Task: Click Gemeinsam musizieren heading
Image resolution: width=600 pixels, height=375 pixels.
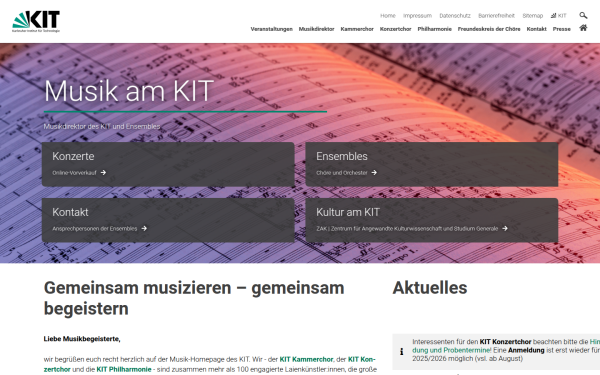Action: 194,298
